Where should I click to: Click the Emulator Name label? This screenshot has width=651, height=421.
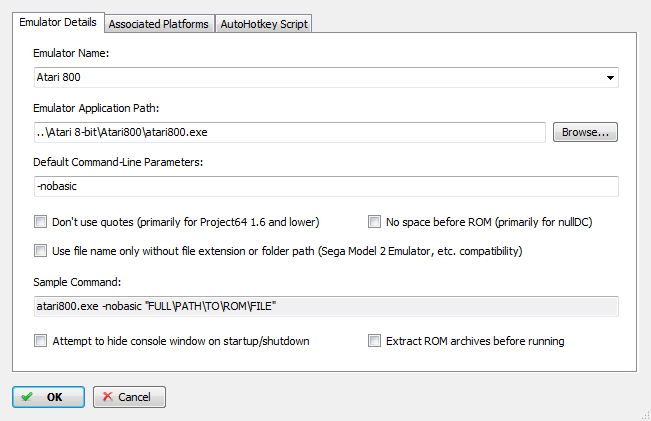pyautogui.click(x=71, y=53)
